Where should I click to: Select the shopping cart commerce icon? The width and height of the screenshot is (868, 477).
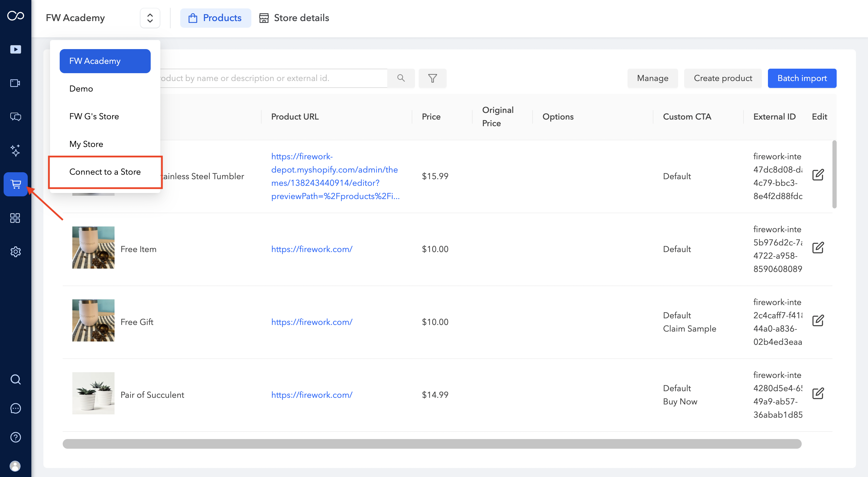(x=15, y=184)
